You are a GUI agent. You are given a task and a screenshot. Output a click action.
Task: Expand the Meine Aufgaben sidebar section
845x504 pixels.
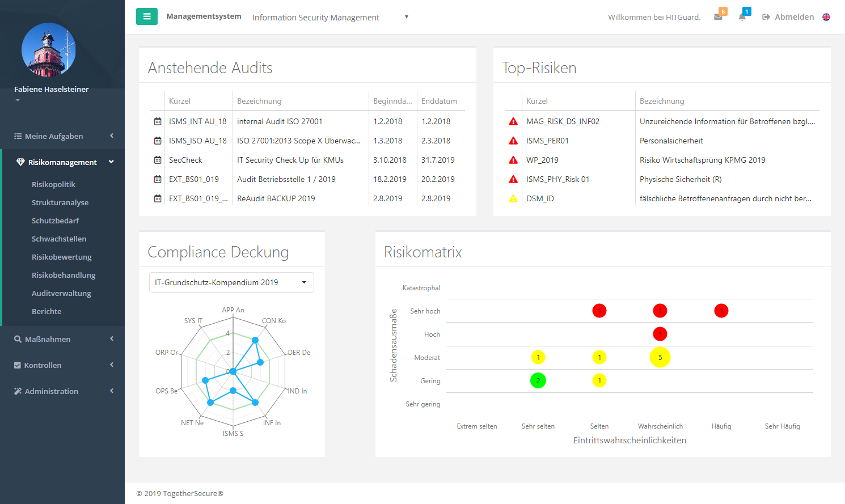(62, 136)
